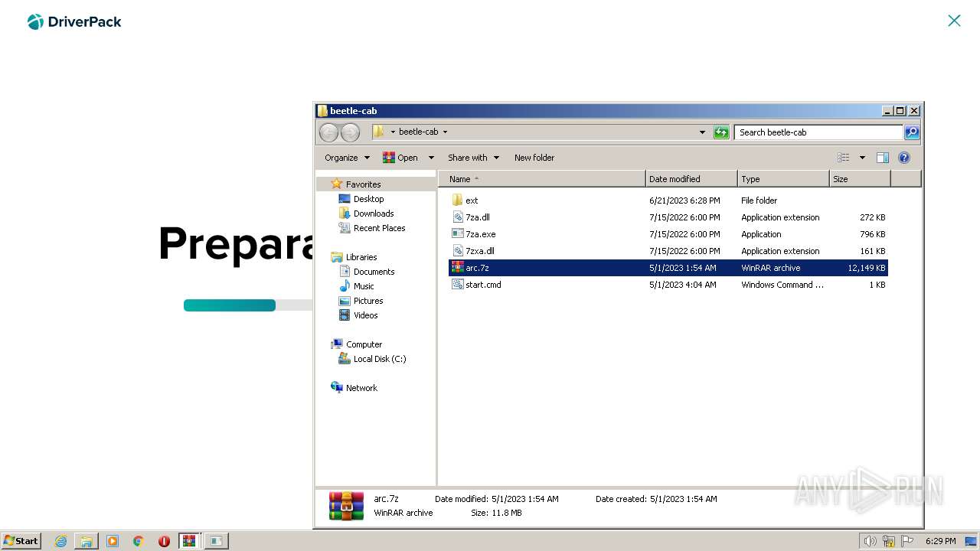Click the refresh icon next to address bar
The height and width of the screenshot is (551, 980).
point(721,132)
